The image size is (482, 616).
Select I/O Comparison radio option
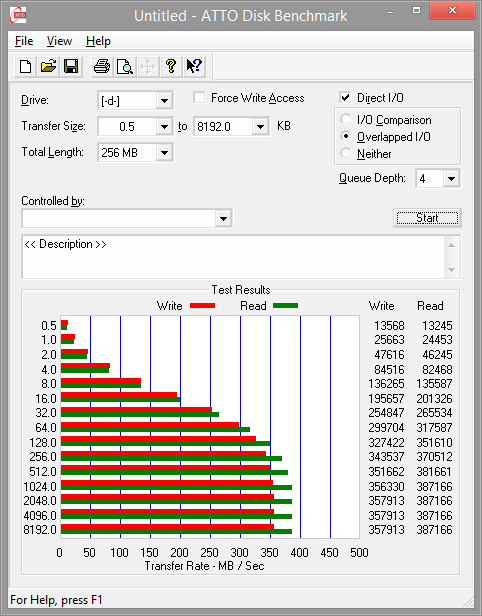[346, 119]
